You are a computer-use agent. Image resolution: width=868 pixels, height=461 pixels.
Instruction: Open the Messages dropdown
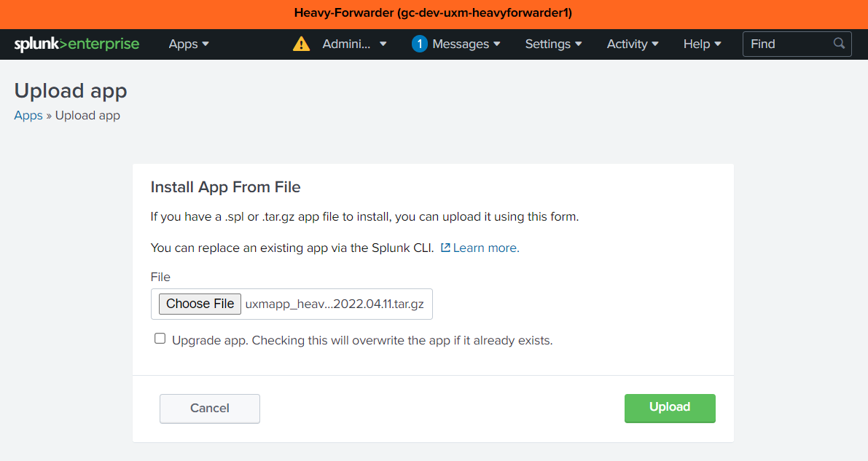click(x=466, y=44)
